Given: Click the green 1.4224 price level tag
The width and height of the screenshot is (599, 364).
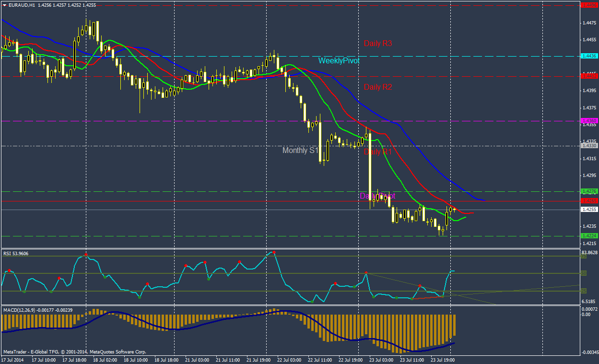Looking at the screenshot, I should (588, 235).
